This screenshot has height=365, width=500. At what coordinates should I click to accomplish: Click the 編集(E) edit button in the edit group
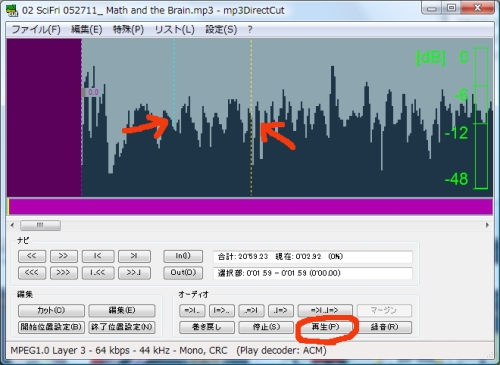(x=122, y=310)
